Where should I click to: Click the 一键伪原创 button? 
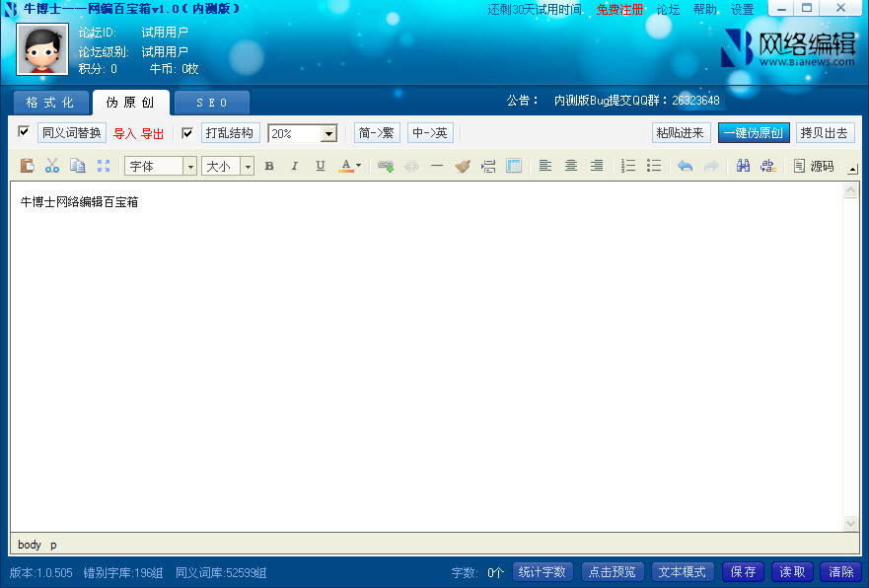pyautogui.click(x=754, y=132)
